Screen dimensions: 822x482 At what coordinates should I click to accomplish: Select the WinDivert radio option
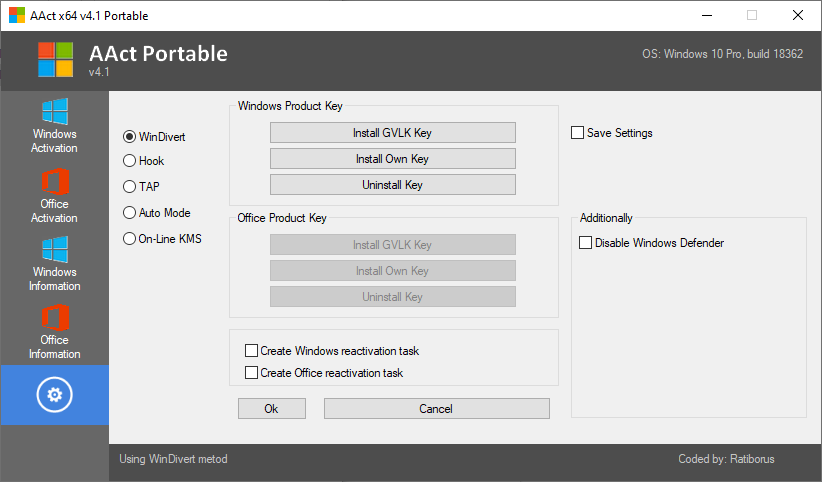129,135
